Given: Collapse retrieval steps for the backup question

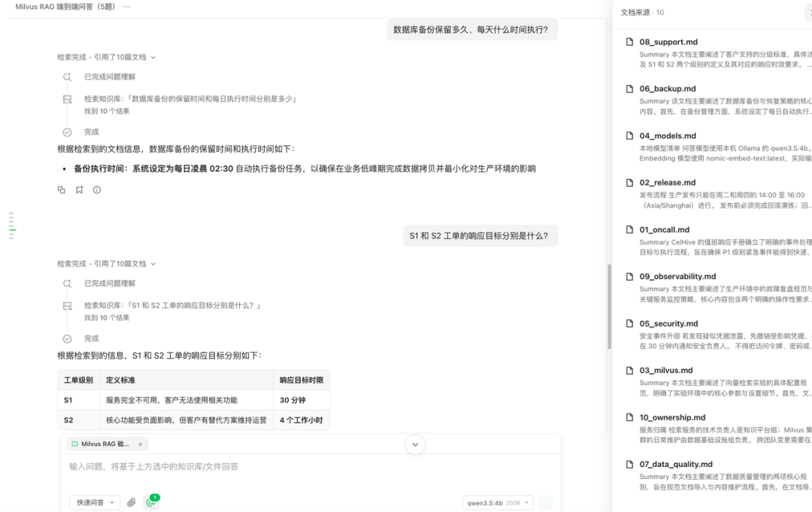Looking at the screenshot, I should 106,57.
